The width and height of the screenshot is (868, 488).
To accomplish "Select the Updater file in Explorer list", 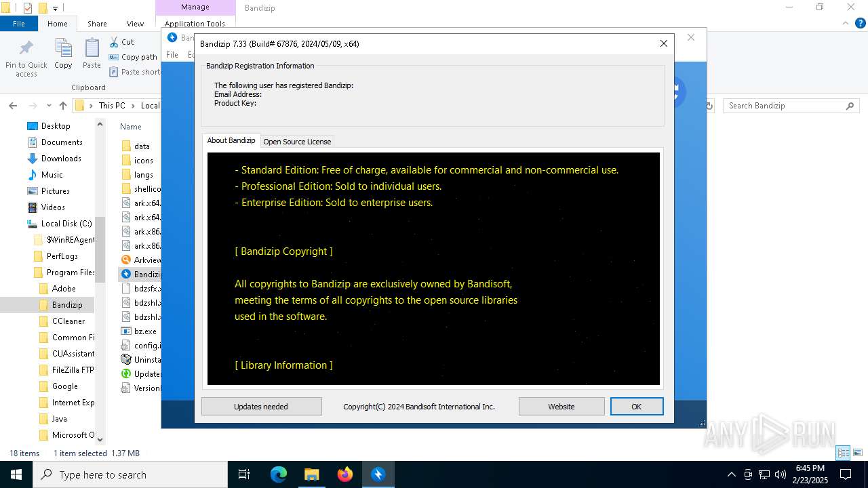I will click(x=140, y=374).
